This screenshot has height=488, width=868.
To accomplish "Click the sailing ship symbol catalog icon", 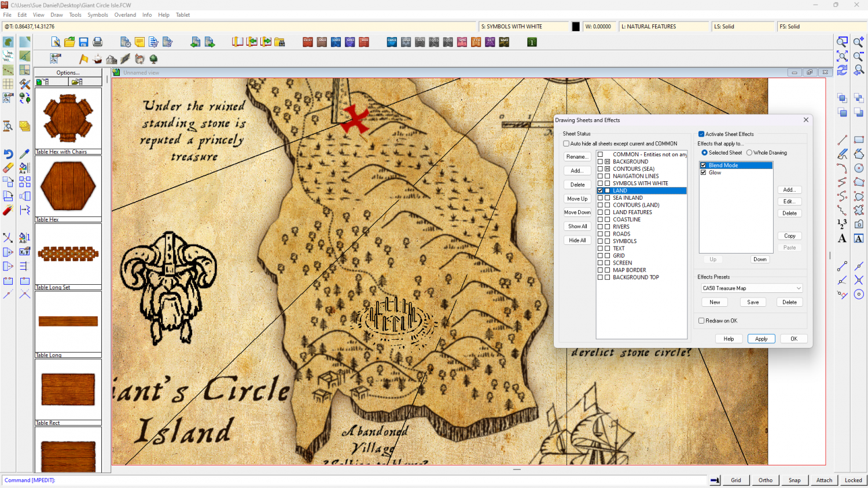I will (97, 59).
